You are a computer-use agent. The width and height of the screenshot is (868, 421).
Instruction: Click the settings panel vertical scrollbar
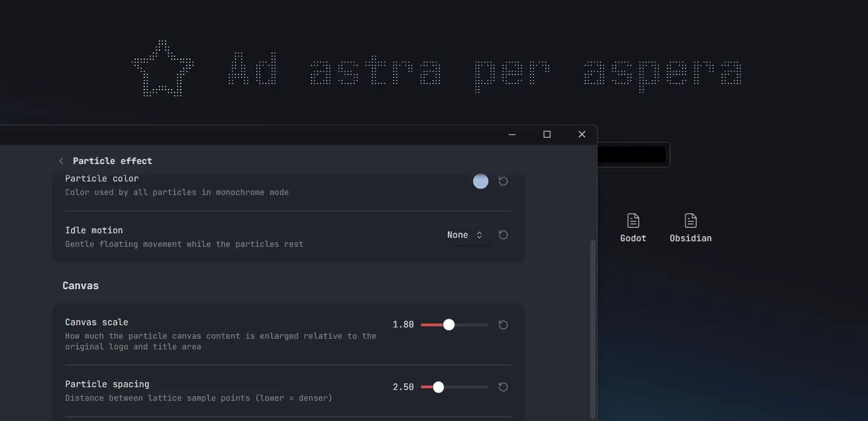592,329
